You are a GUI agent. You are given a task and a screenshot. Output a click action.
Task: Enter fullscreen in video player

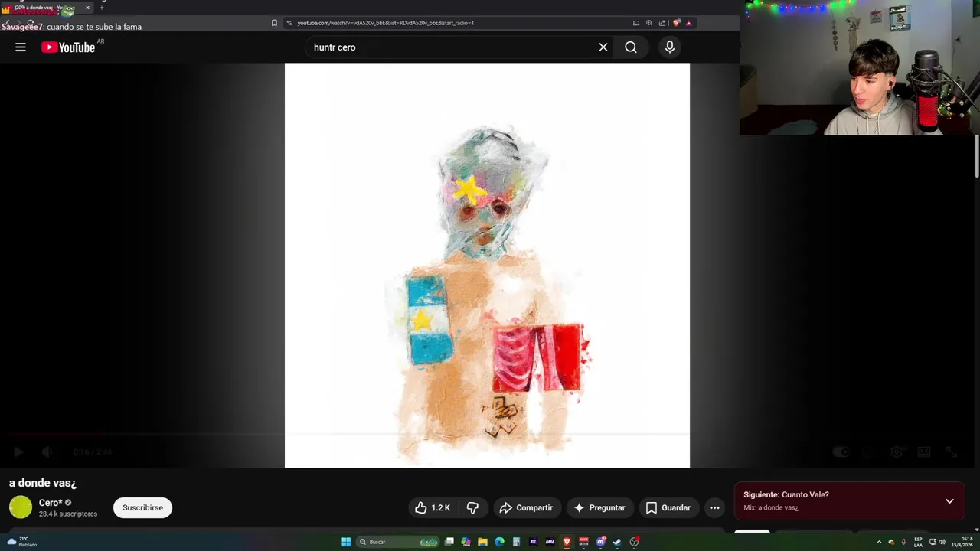click(952, 452)
